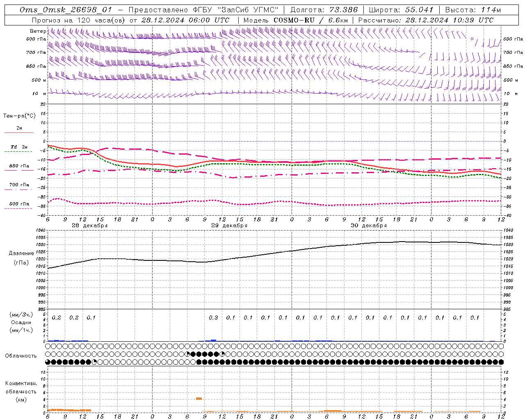Click the Td 2м legend label

click(x=19, y=147)
